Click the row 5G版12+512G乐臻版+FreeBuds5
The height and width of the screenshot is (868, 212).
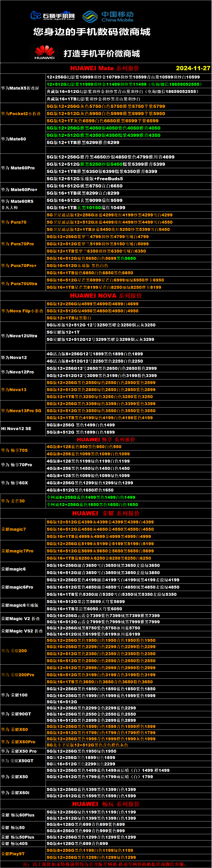[129, 179]
